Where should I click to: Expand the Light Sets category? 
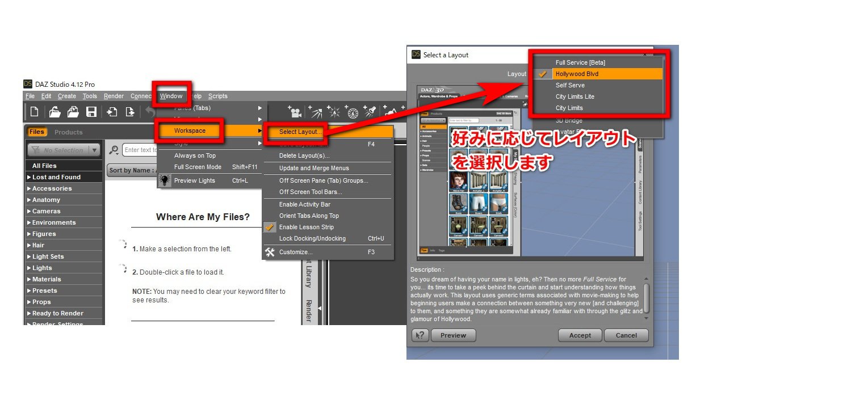(x=48, y=256)
